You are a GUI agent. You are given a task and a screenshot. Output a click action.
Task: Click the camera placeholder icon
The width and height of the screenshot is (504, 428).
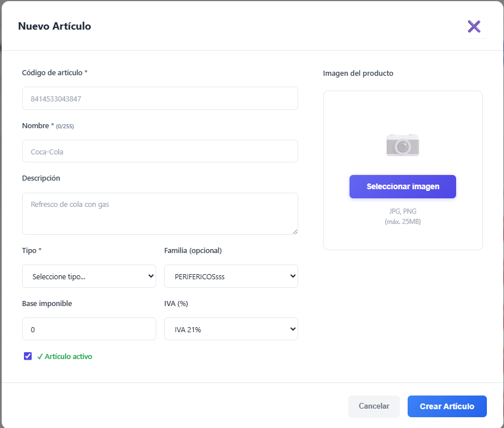point(403,145)
